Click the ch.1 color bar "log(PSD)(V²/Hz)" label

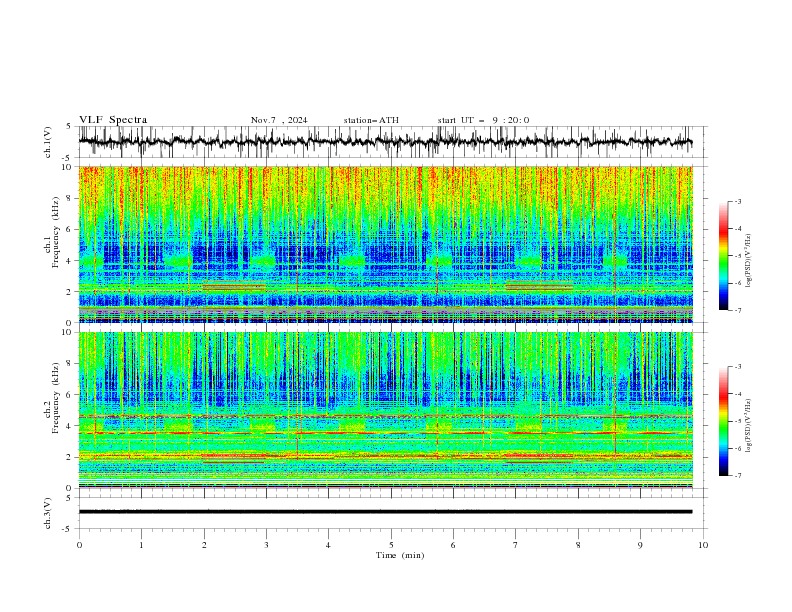pyautogui.click(x=749, y=261)
